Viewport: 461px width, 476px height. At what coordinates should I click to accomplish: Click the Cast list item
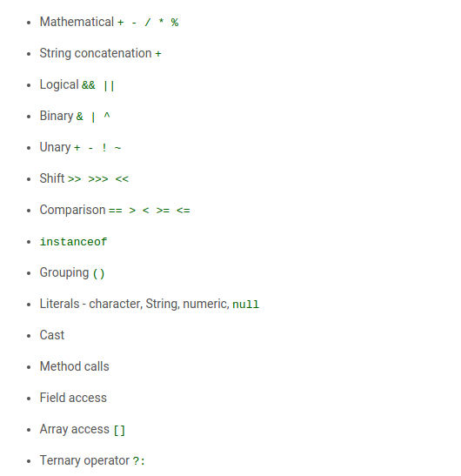(x=52, y=335)
